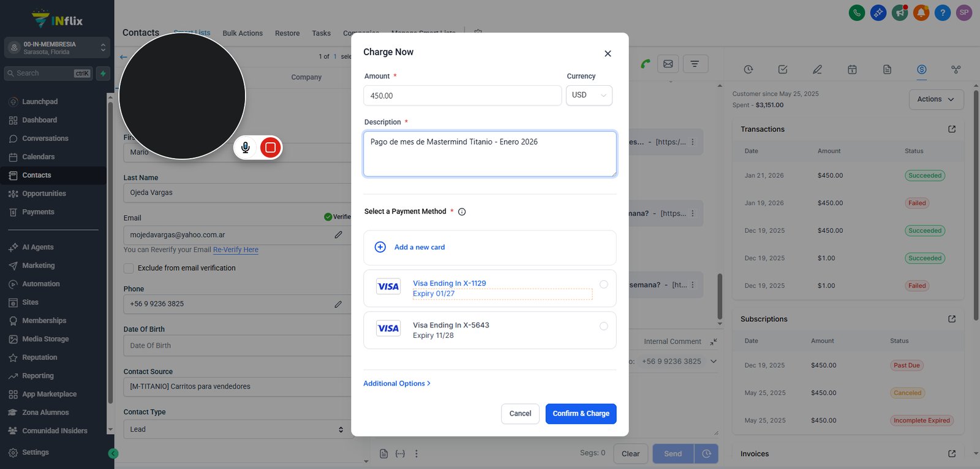Open the Documents icon in right panel
This screenshot has width=980, height=469.
click(x=887, y=69)
